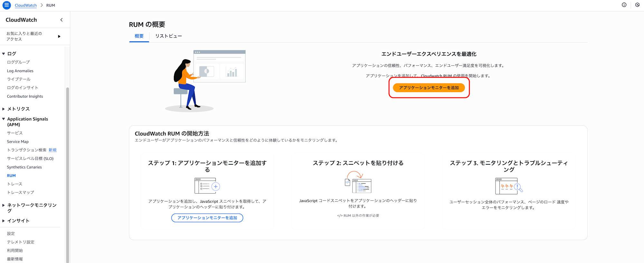Open サービス under Application Signals
644x263 pixels.
pyautogui.click(x=15, y=133)
